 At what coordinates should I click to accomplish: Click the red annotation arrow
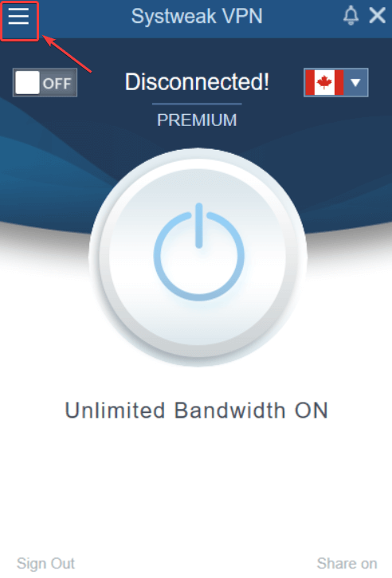[67, 53]
